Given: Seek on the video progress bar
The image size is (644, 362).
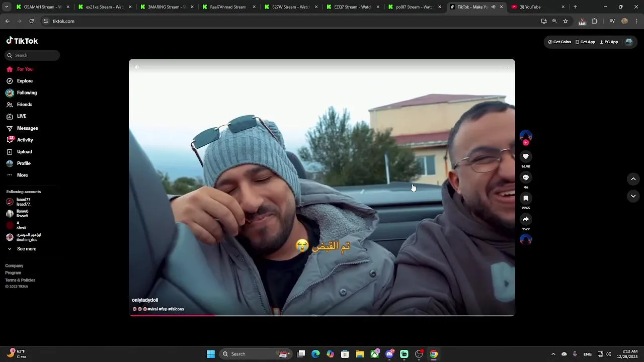Looking at the screenshot, I should click(x=322, y=315).
